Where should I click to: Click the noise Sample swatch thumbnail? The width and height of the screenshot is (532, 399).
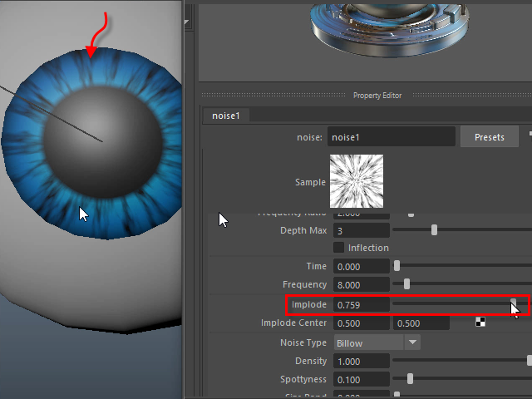pyautogui.click(x=357, y=181)
